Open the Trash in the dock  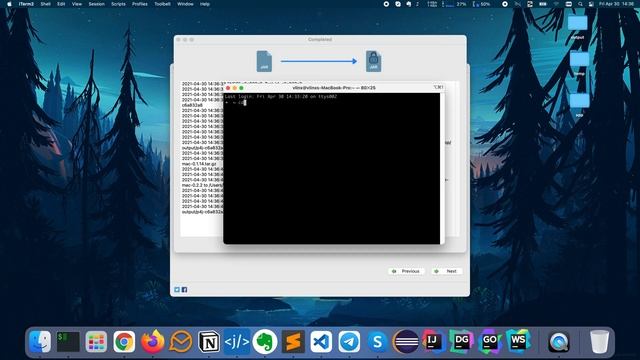pyautogui.click(x=599, y=341)
